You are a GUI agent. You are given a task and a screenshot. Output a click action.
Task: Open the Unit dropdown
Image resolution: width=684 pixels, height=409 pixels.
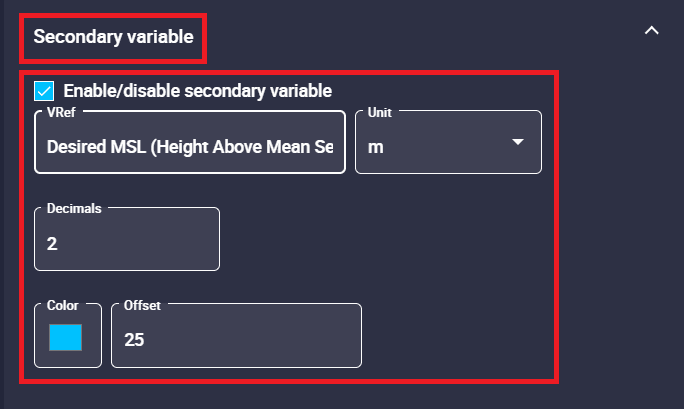click(x=448, y=143)
